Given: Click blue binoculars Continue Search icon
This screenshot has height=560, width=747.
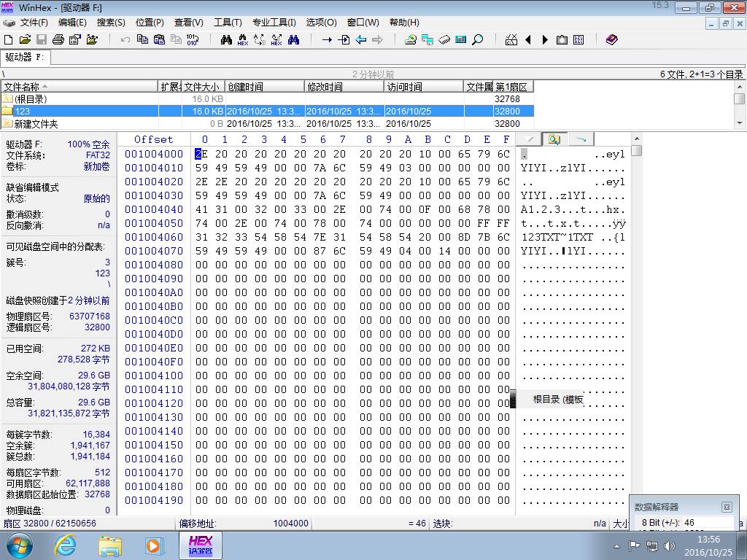Looking at the screenshot, I should [293, 39].
